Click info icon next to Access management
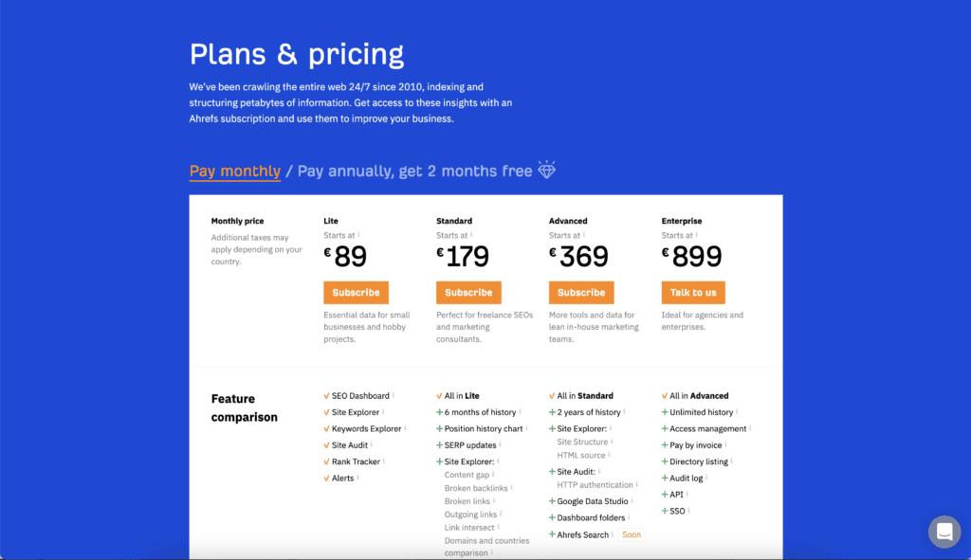The height and width of the screenshot is (560, 971). [x=752, y=428]
